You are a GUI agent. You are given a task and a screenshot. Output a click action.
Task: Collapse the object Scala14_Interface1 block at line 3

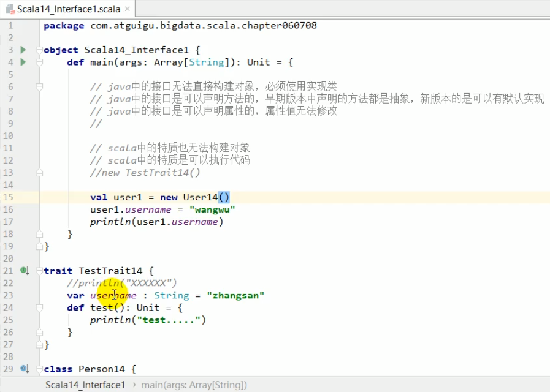click(39, 50)
